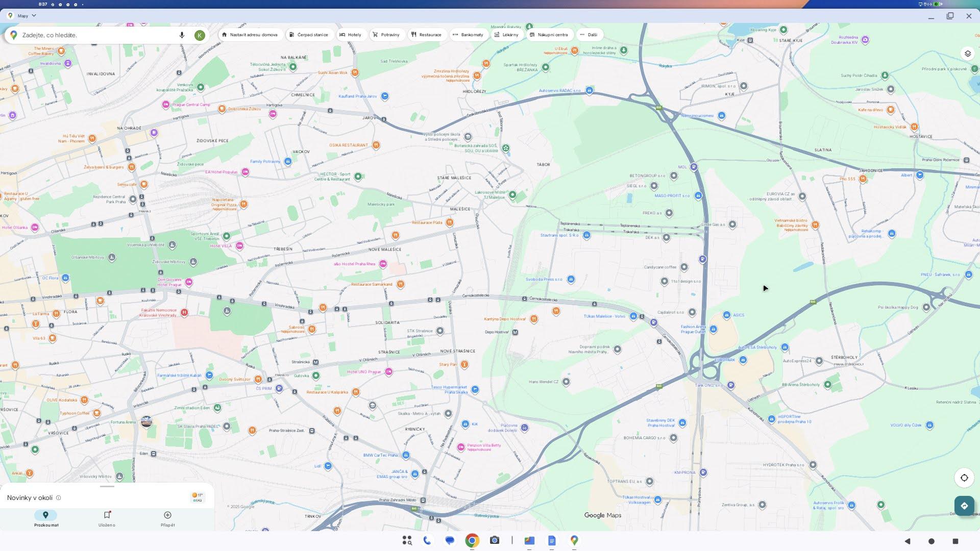Select the OSIKA RESTAURANT map pin
This screenshot has width=980, height=551.
[x=376, y=145]
